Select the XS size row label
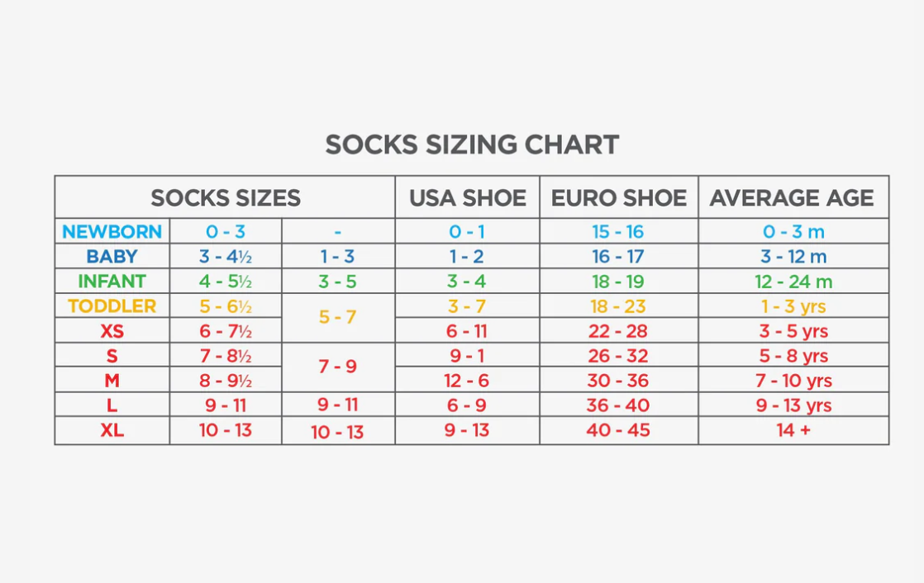This screenshot has height=583, width=924. point(112,331)
